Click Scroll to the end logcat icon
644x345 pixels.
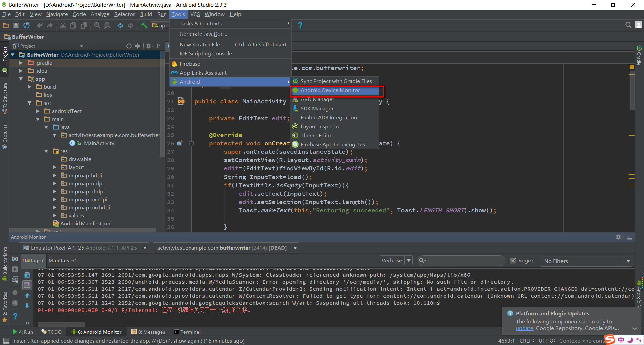(x=27, y=285)
